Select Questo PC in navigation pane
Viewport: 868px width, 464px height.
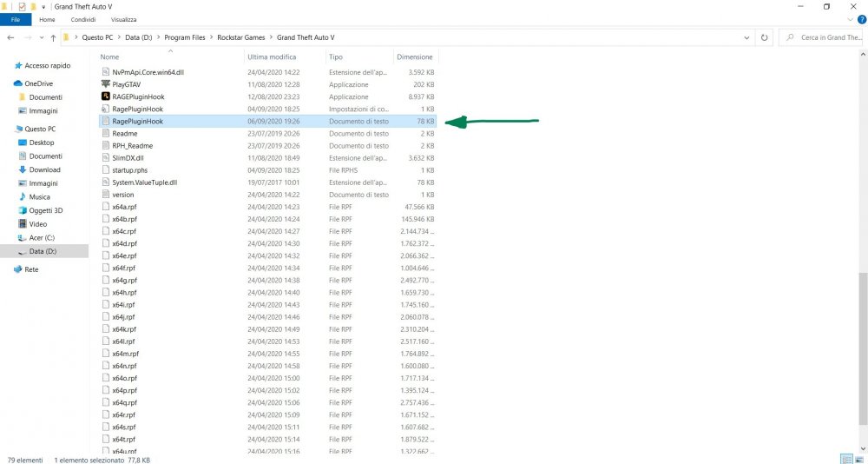[x=35, y=129]
